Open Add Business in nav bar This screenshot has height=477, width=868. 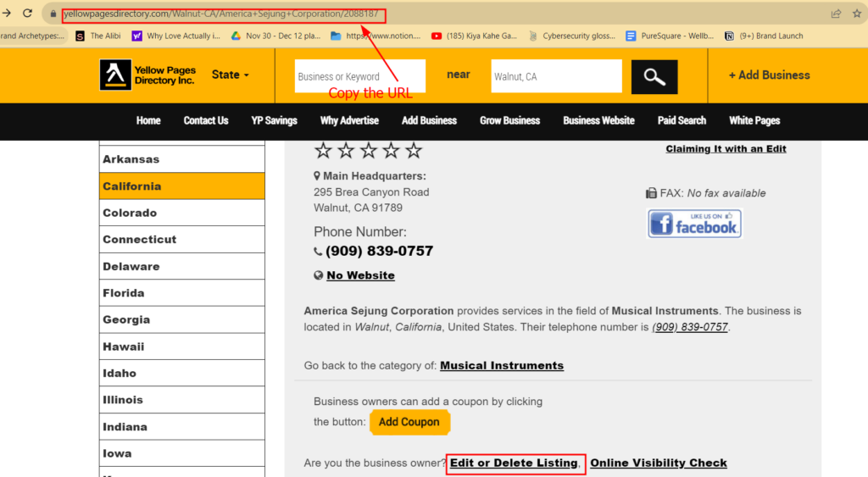click(x=429, y=120)
